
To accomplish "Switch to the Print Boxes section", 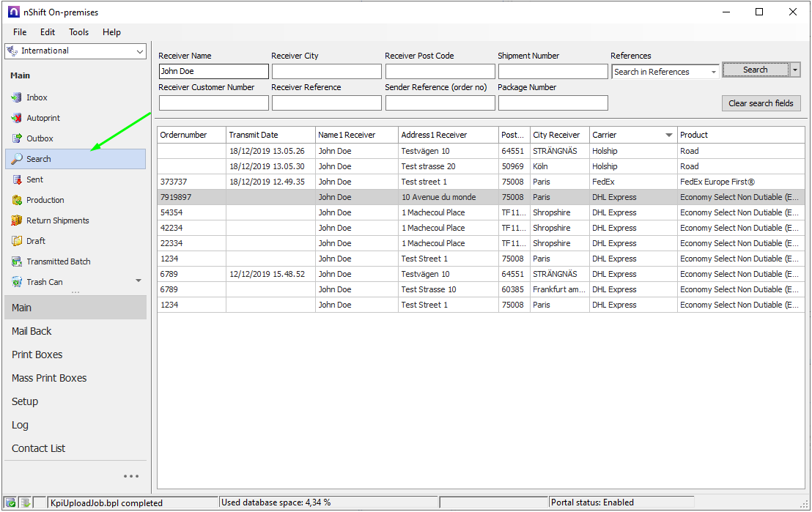I will pos(37,355).
